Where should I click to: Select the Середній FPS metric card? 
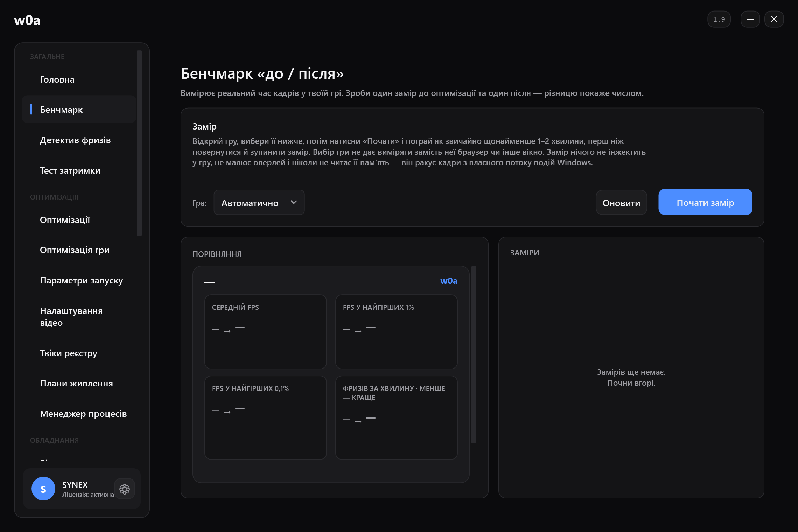[265, 332]
